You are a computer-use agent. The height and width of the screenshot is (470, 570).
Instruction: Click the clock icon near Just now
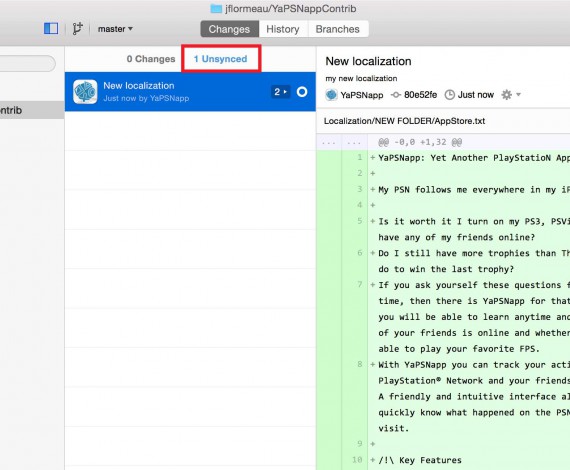[x=450, y=95]
